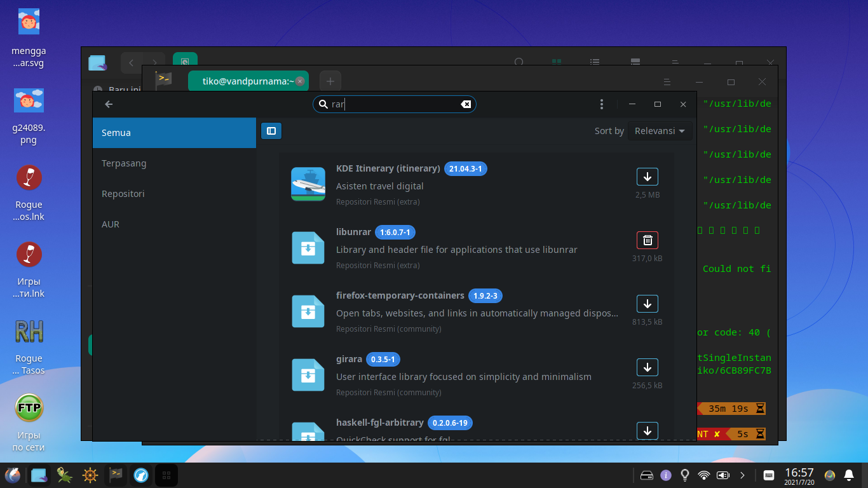
Task: Open the 16:57 clock calendar
Action: [x=799, y=475]
